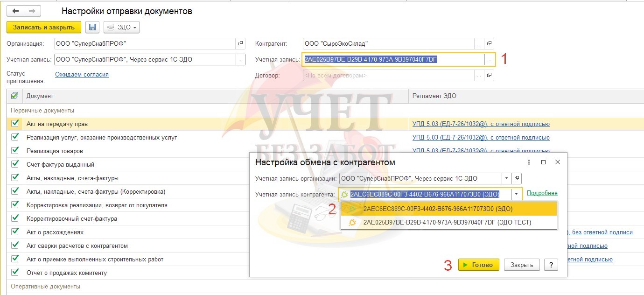The width and height of the screenshot is (644, 295).
Task: Click ellipsis button in Контрагент field
Action: point(479,43)
